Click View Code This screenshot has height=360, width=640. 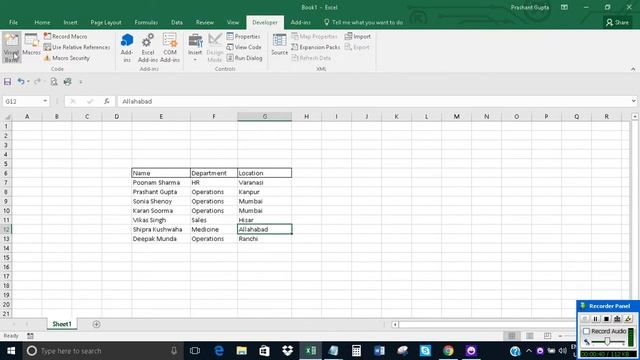tap(244, 47)
